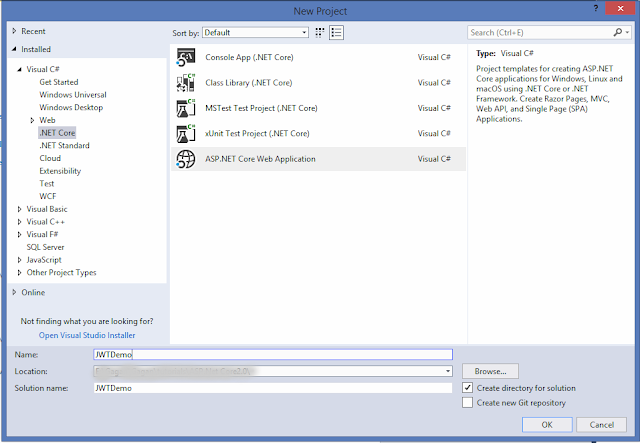Image resolution: width=640 pixels, height=443 pixels.
Task: Select the Console App (.NET Core) template icon
Action: click(186, 57)
